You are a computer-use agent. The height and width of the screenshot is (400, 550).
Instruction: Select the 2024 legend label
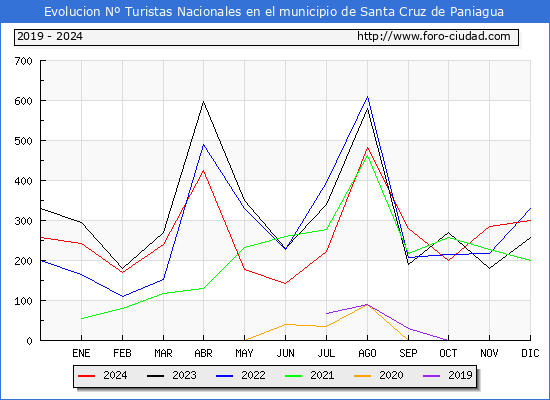pyautogui.click(x=115, y=375)
